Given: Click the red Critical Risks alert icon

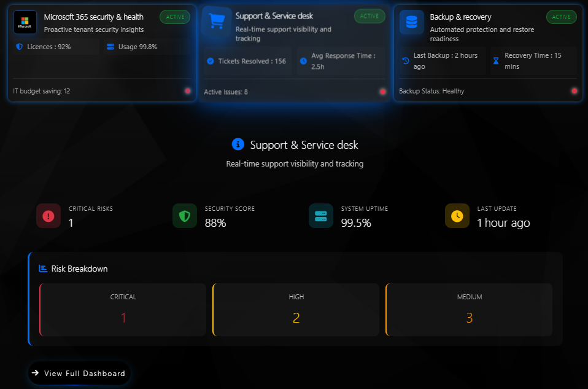Looking at the screenshot, I should coord(48,216).
